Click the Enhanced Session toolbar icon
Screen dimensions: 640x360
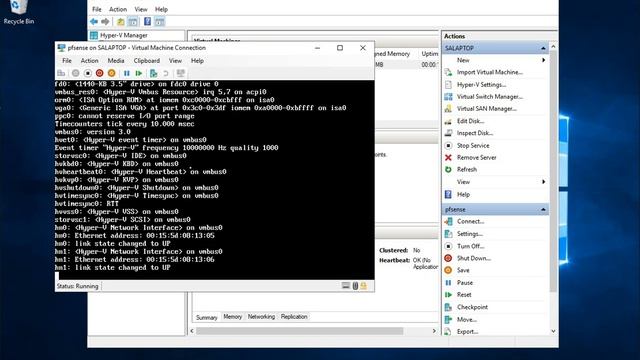(180, 73)
